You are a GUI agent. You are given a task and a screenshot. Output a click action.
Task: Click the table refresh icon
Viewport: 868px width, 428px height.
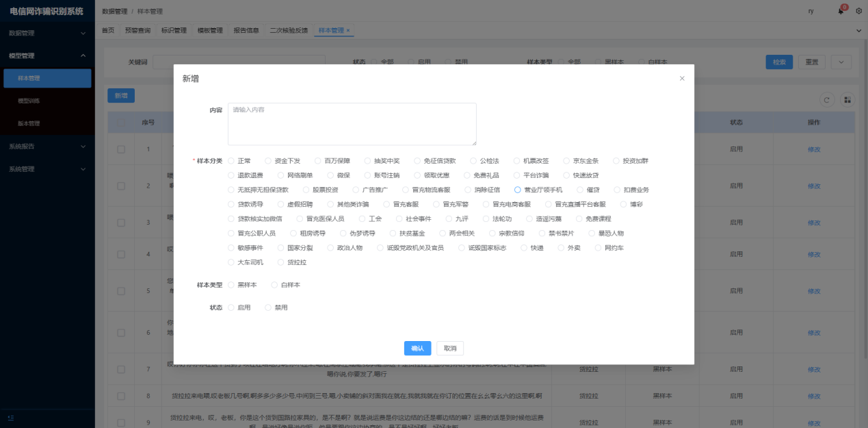click(x=827, y=100)
